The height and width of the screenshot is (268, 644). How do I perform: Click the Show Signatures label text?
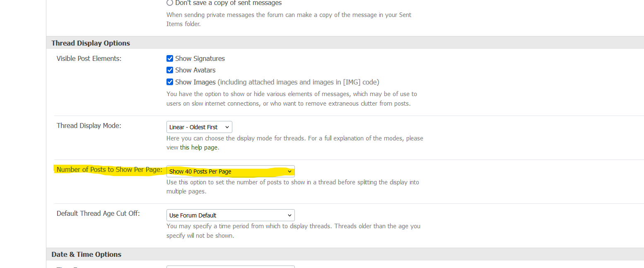pyautogui.click(x=200, y=58)
